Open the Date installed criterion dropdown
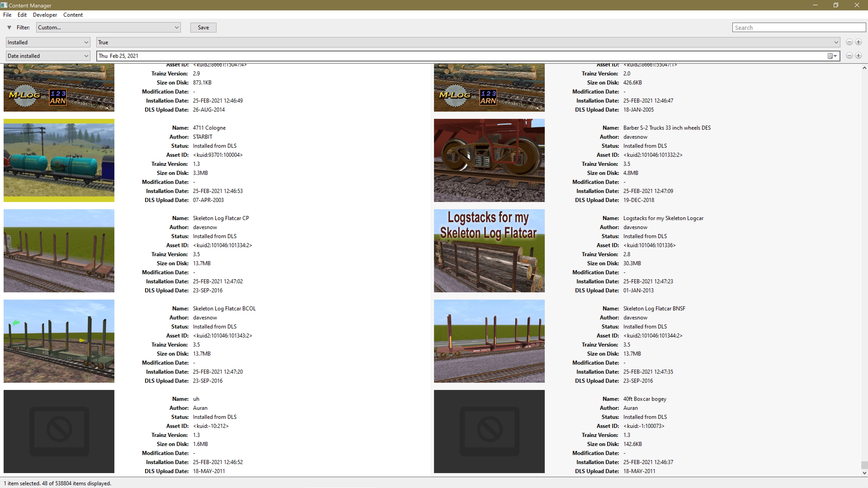Image resolution: width=868 pixels, height=488 pixels. tap(48, 56)
